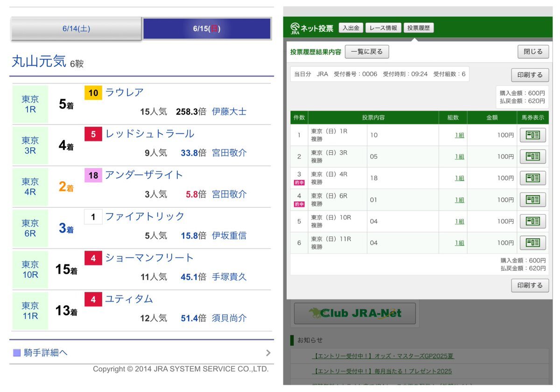Open horse アンダーザライト link
Viewport: 560px width, 392px height.
(x=144, y=175)
